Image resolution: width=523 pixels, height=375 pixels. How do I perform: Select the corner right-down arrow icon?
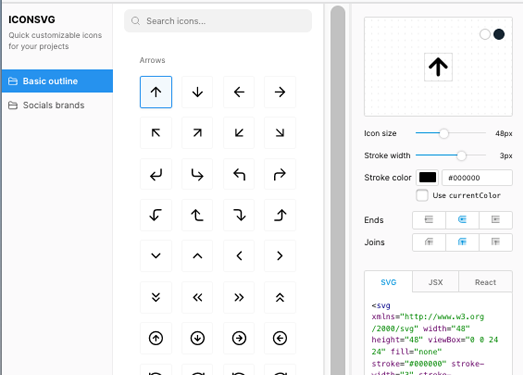pos(238,215)
